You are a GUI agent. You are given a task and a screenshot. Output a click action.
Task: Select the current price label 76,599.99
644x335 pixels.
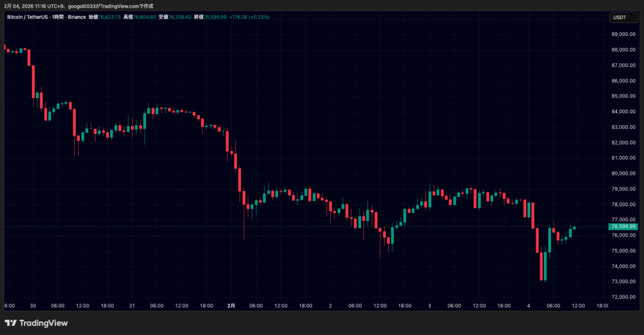coord(623,226)
